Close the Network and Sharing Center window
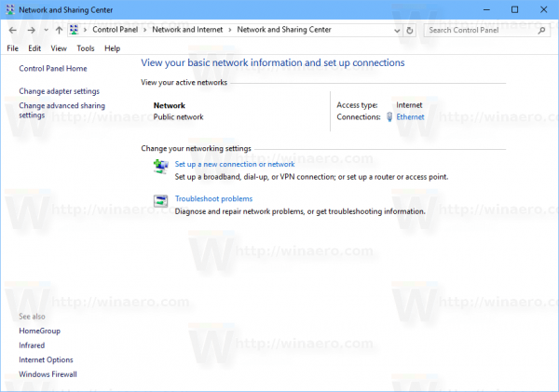 544,9
